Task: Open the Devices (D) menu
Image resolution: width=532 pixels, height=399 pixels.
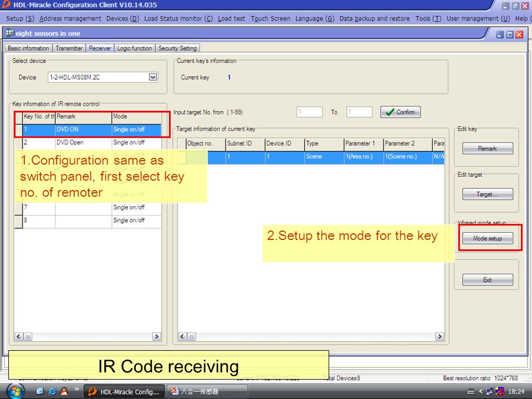Action: click(x=122, y=19)
